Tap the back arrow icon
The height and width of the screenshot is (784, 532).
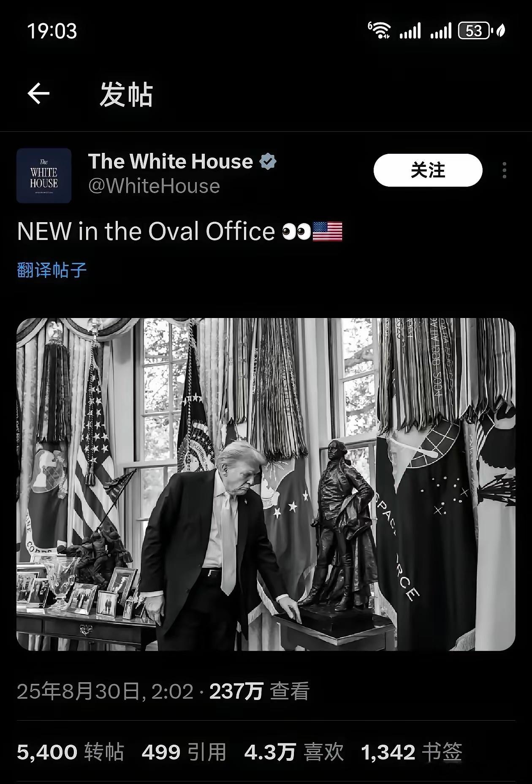38,93
